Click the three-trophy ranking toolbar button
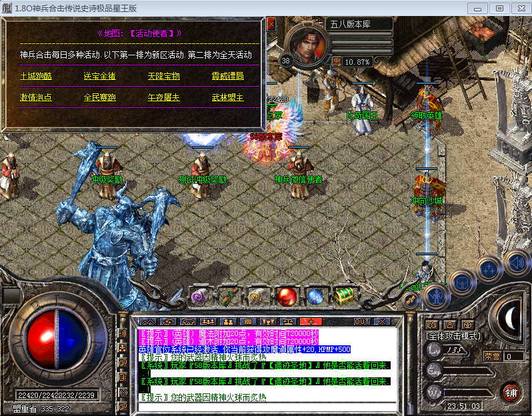This screenshot has height=416, width=532. click(x=268, y=321)
